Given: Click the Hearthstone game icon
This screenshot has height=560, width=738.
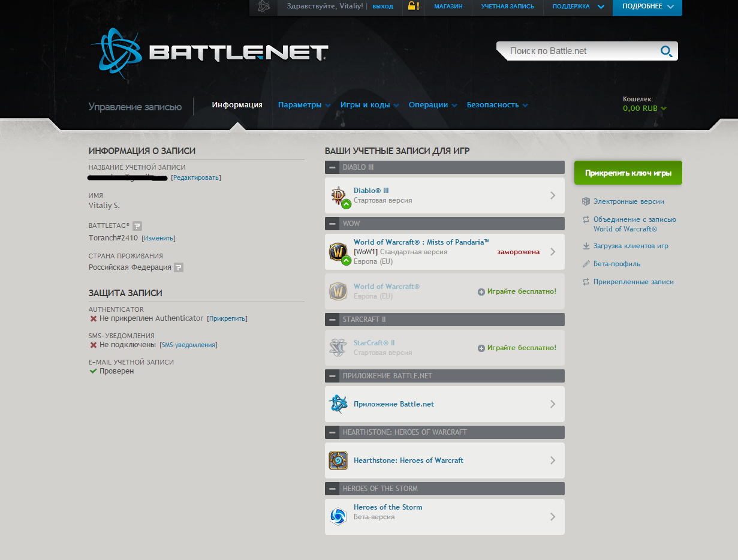Looking at the screenshot, I should [338, 460].
